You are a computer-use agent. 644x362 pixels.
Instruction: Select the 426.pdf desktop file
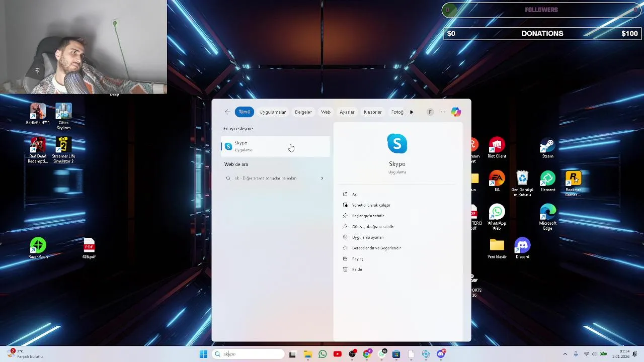89,248
